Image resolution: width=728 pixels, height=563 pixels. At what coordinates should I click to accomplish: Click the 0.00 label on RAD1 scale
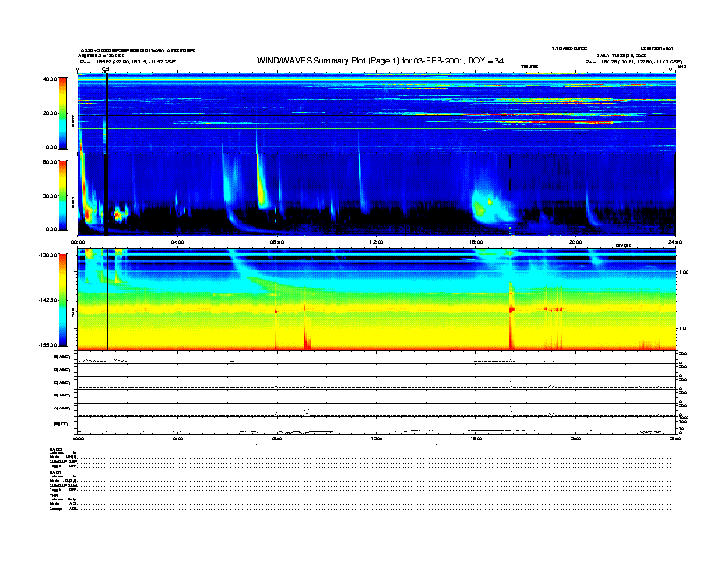[51, 229]
